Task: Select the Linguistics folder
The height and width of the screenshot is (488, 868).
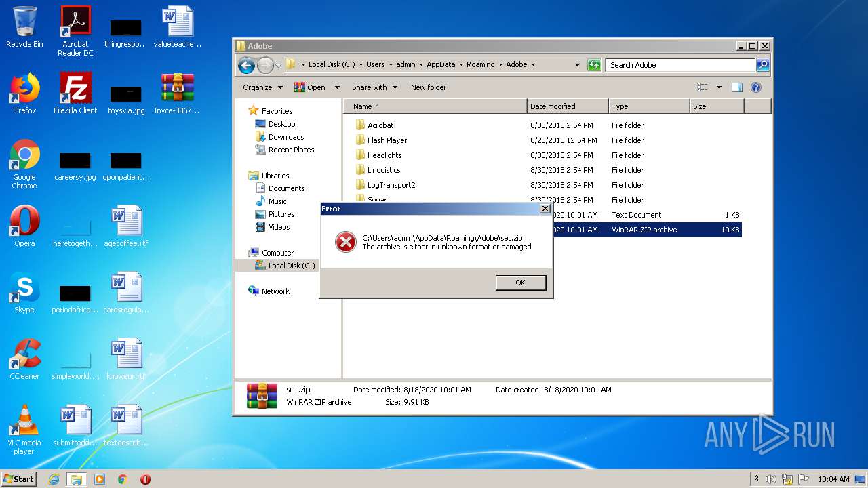Action: pos(383,170)
